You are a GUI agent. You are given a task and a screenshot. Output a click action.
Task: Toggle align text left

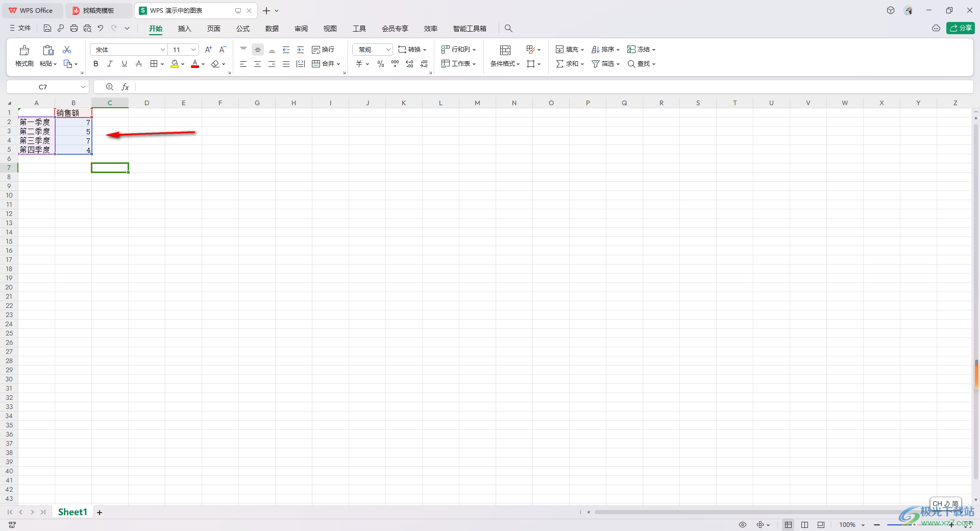click(243, 64)
